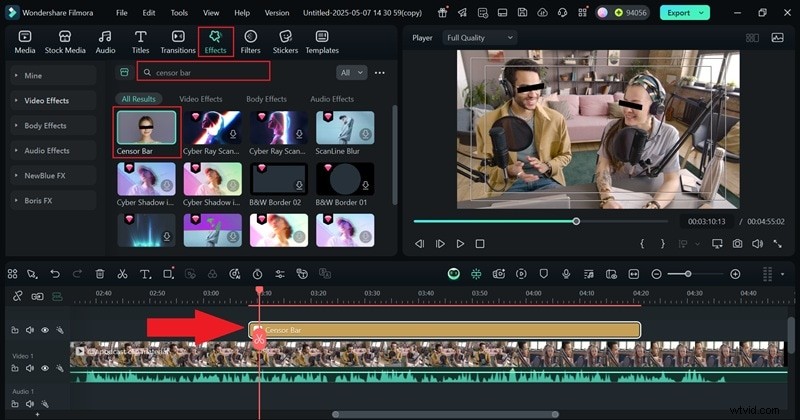Delete selected clip with trash icon
The image size is (800, 420).
[100, 274]
